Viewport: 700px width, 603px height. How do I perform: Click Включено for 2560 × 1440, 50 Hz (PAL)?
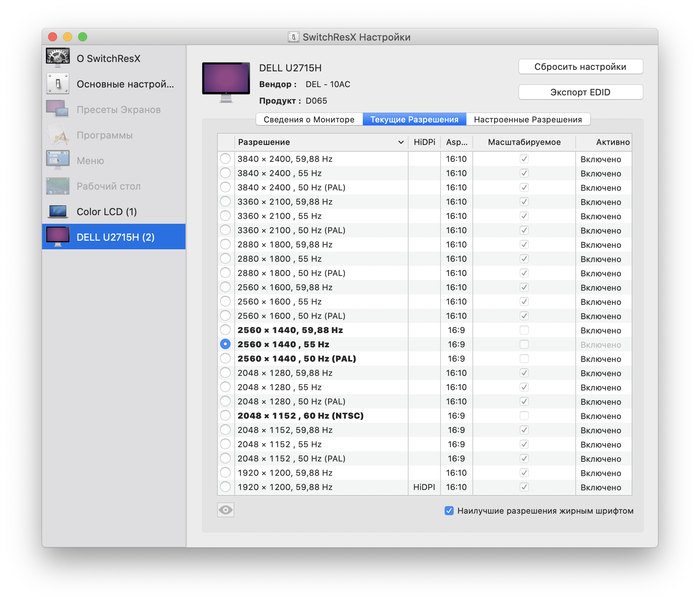click(601, 359)
